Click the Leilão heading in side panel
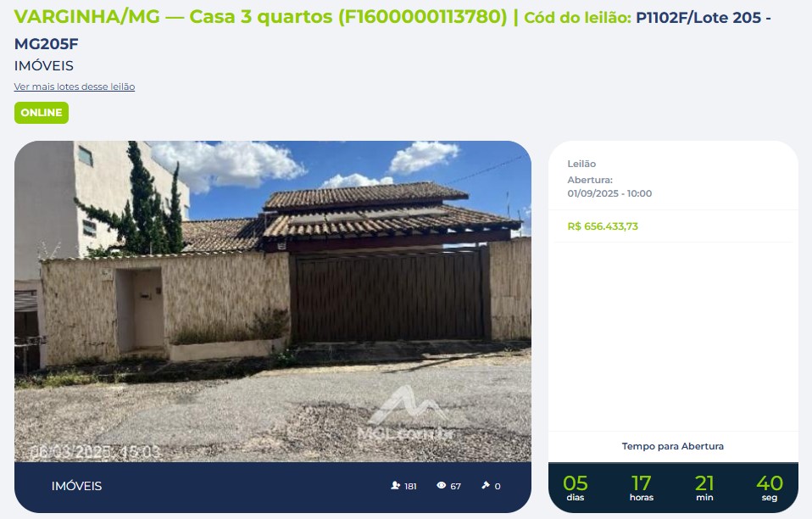This screenshot has width=812, height=519. coord(581,164)
